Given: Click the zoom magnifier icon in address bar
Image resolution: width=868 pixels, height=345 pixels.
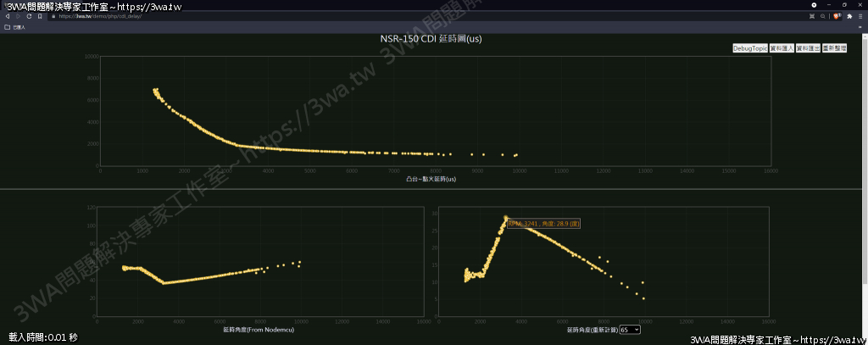Looking at the screenshot, I should point(822,16).
